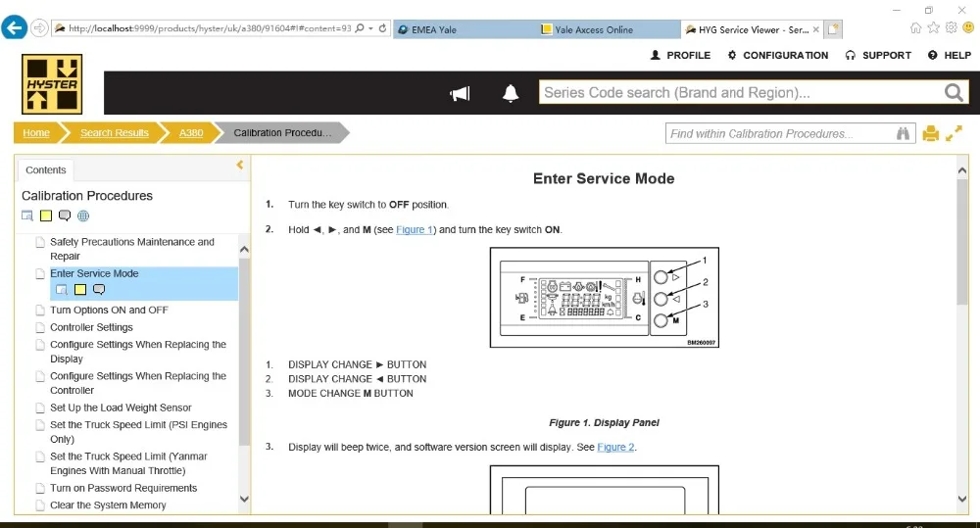Image resolution: width=980 pixels, height=528 pixels.
Task: Click the browser back arrow button
Action: pyautogui.click(x=15, y=27)
